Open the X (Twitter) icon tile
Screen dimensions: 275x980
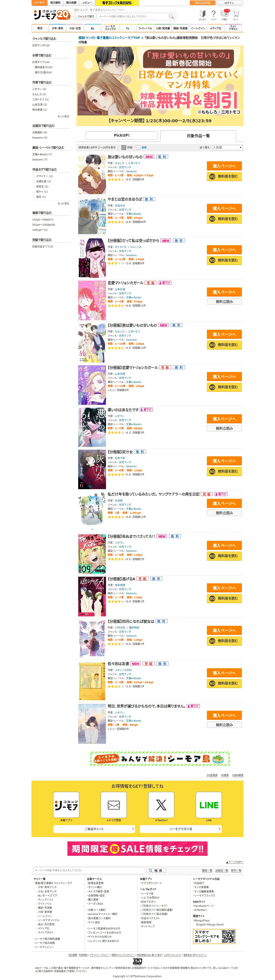point(161,805)
